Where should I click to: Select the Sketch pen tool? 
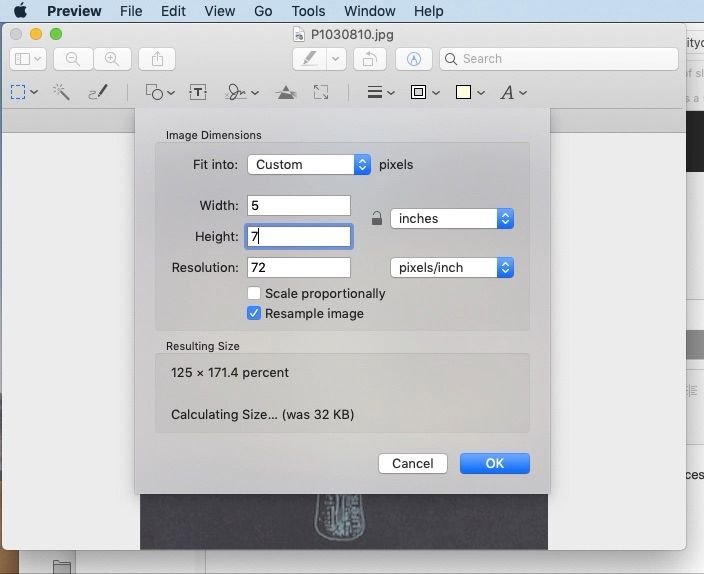point(98,92)
